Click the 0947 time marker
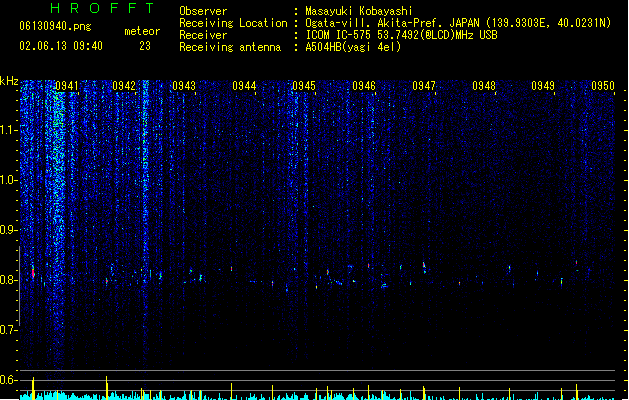629x400 pixels. [424, 86]
